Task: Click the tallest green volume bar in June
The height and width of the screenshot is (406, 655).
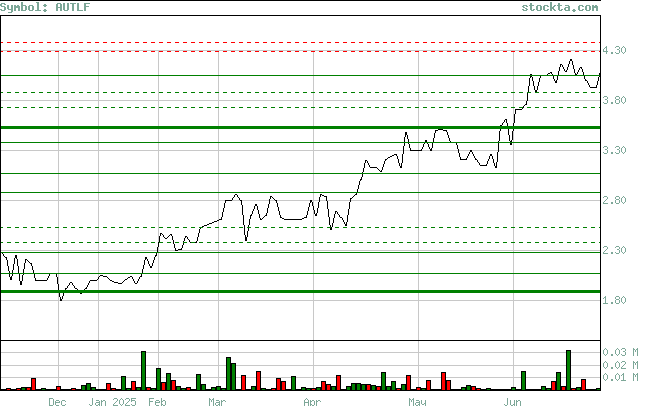Action: point(569,370)
